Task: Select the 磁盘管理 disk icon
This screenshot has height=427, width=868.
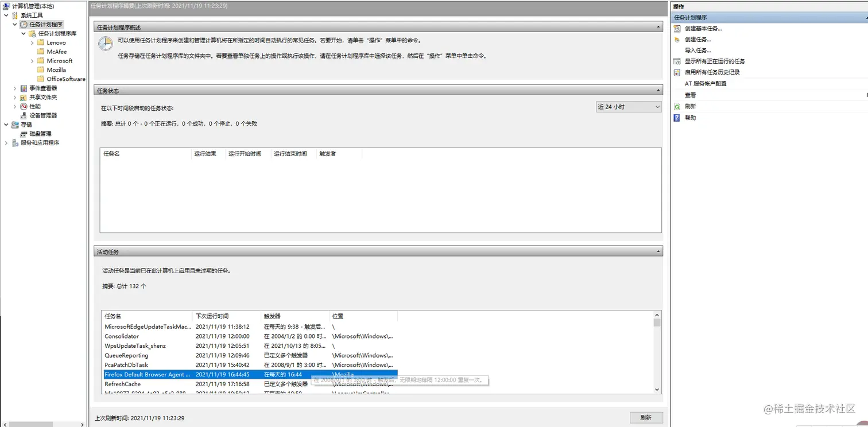Action: [x=24, y=134]
